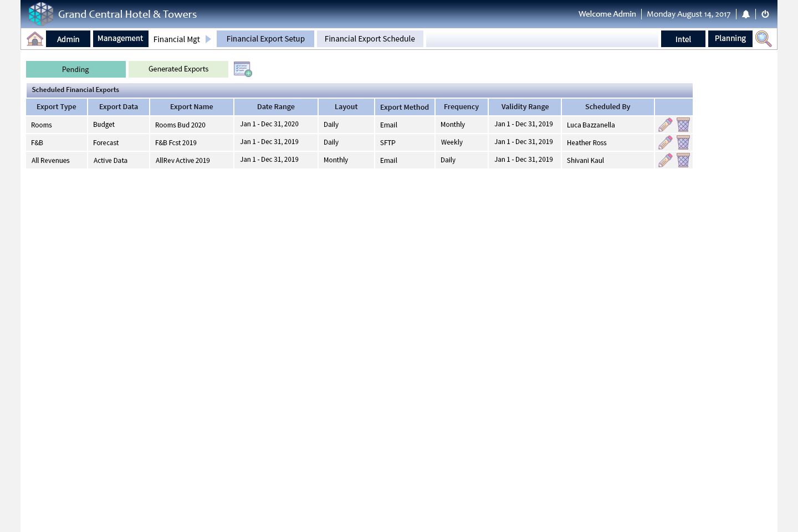Viewport: 798px width, 532px height.
Task: Edit the AllRev Active 2019 export
Action: pos(665,160)
